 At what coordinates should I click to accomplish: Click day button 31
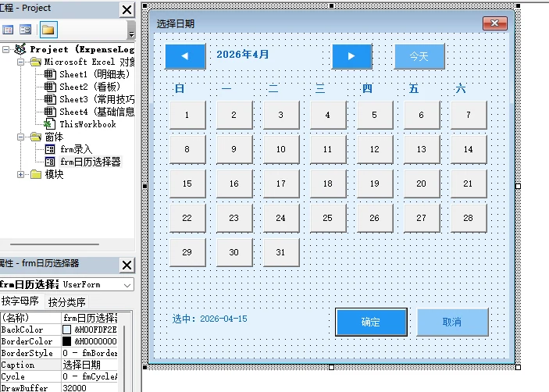(281, 252)
